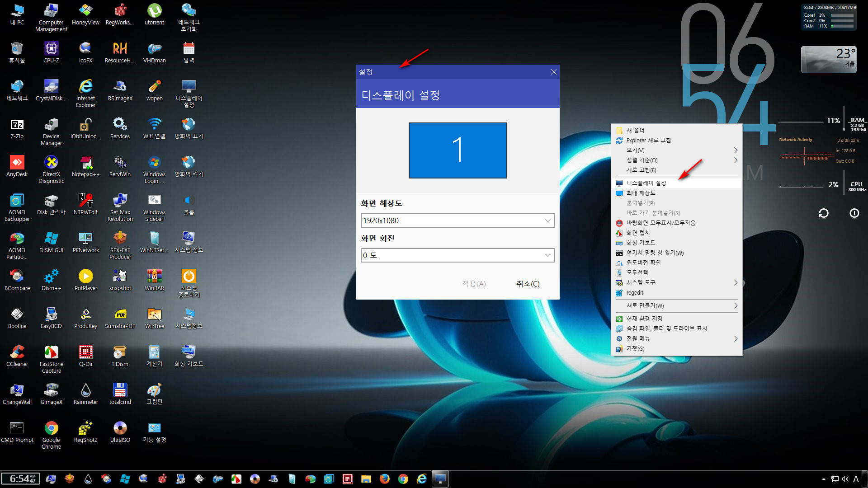Expand 새로 만들기(W) submenu
Screen dimensions: 868x488
[x=676, y=305]
